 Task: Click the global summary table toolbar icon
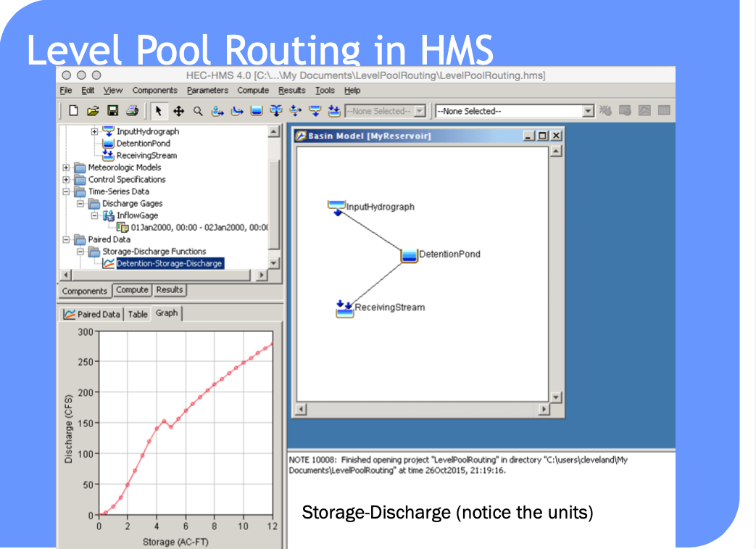(x=625, y=110)
